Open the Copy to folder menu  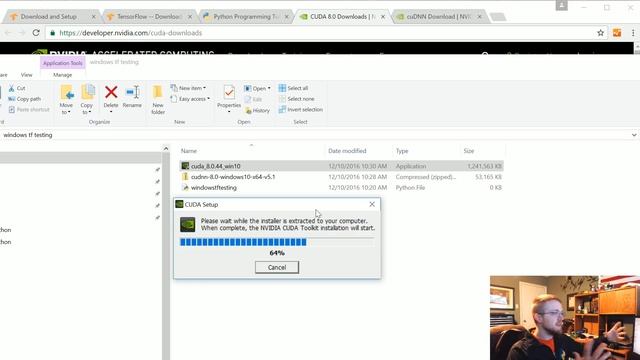click(x=87, y=99)
